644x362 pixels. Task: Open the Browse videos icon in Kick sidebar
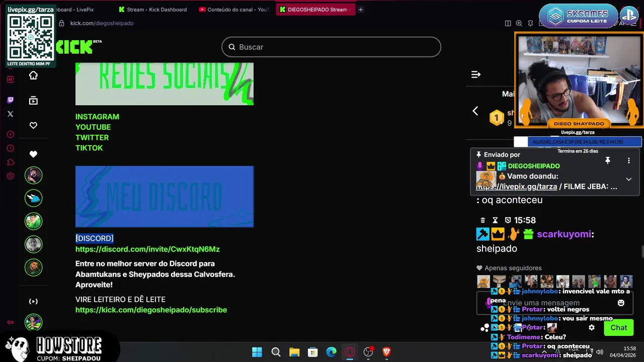tap(33, 101)
